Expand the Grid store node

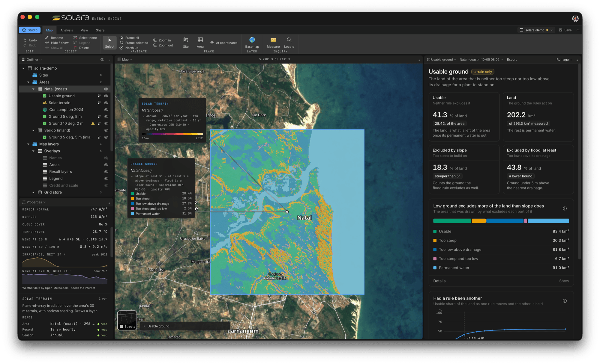coord(33,192)
